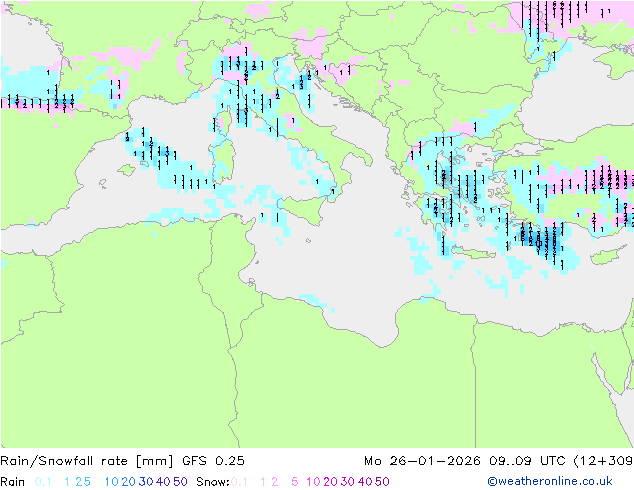This screenshot has width=634, height=490.
Task: Click the Snow legend value 20
Action: pyautogui.click(x=331, y=482)
